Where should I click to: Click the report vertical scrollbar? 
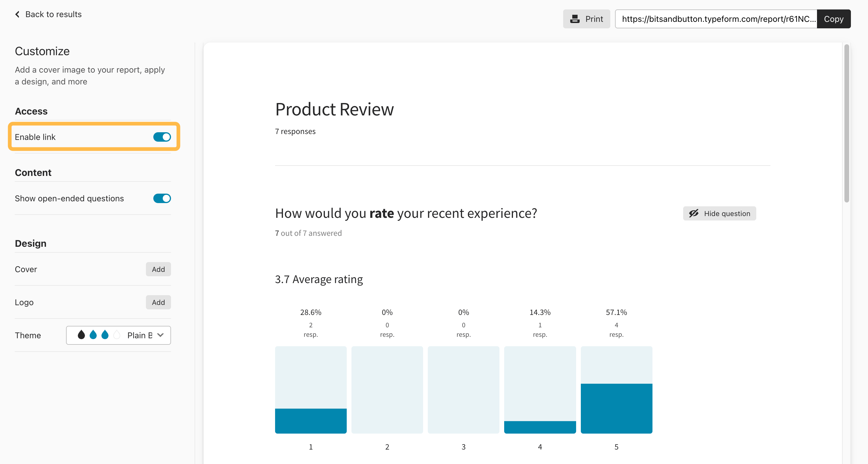pyautogui.click(x=846, y=123)
